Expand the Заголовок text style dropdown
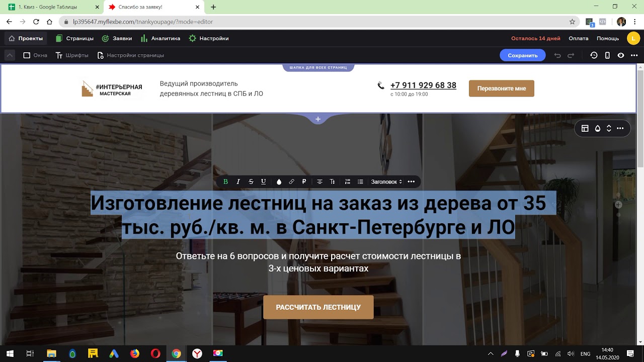Image resolution: width=644 pixels, height=362 pixels. pyautogui.click(x=386, y=182)
